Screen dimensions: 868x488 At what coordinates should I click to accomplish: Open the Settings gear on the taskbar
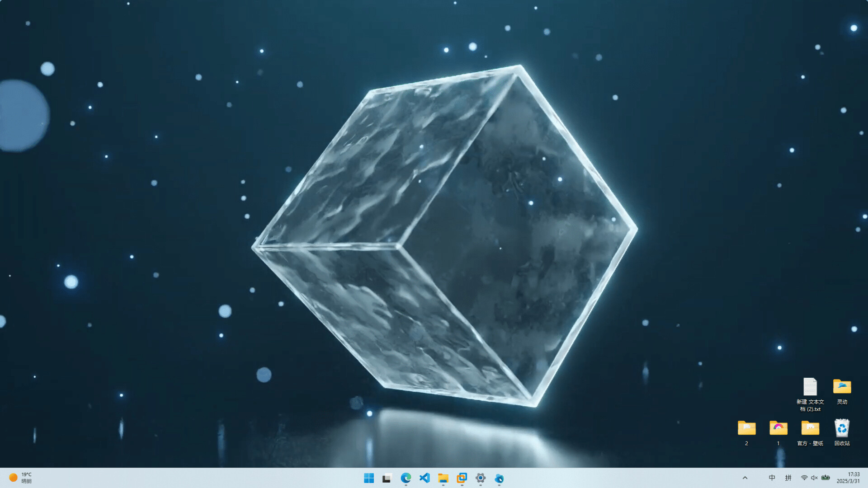click(x=481, y=478)
